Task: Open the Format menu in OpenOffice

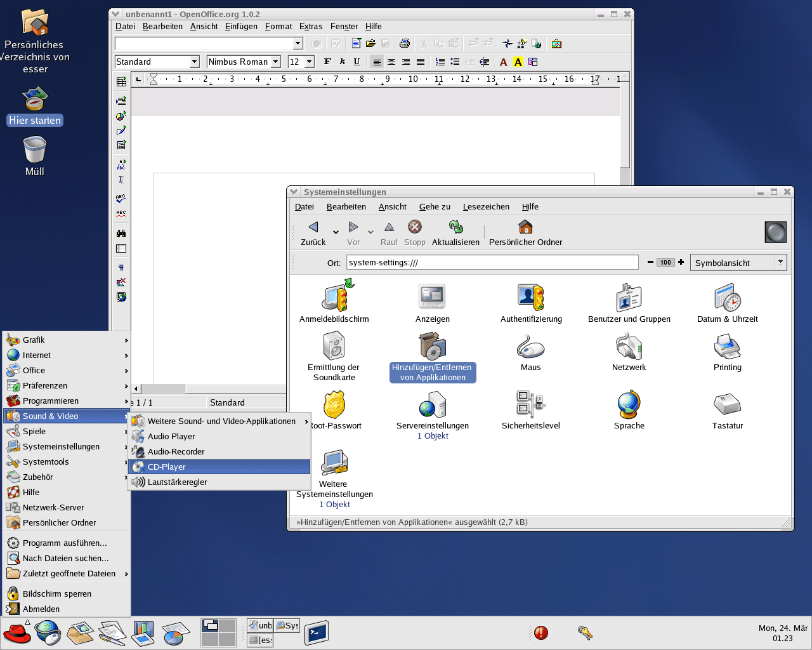Action: (x=278, y=26)
